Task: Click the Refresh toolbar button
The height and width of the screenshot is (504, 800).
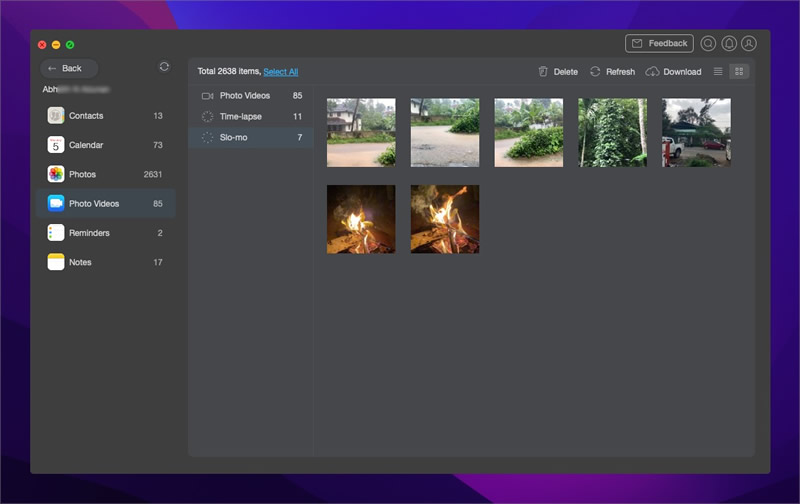Action: click(612, 71)
